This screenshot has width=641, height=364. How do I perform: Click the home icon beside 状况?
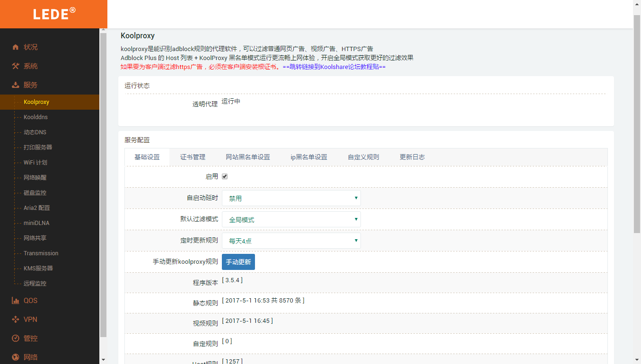[16, 47]
